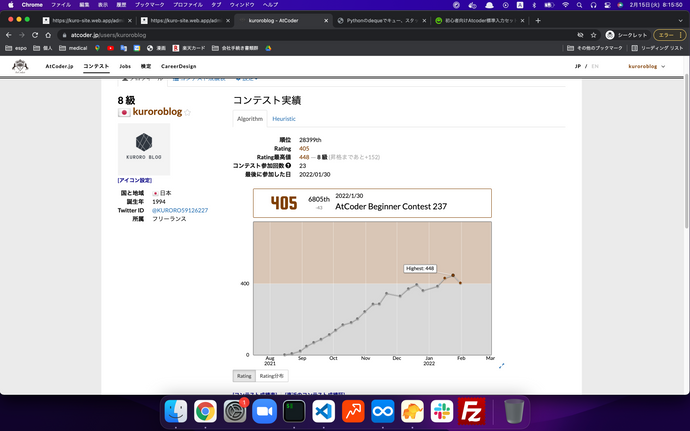This screenshot has height=431, width=690.
Task: Switch to the 初心者向けAtcoder browser tab
Action: pyautogui.click(x=480, y=20)
